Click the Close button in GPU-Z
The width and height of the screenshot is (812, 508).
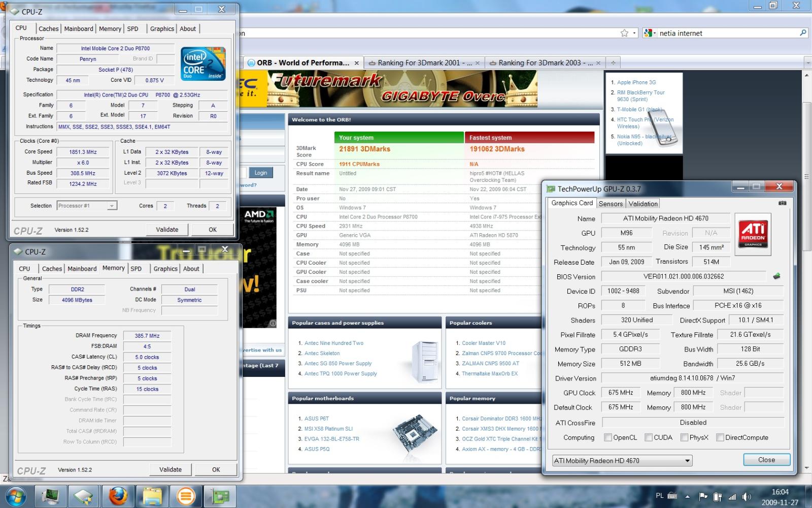[x=766, y=460]
